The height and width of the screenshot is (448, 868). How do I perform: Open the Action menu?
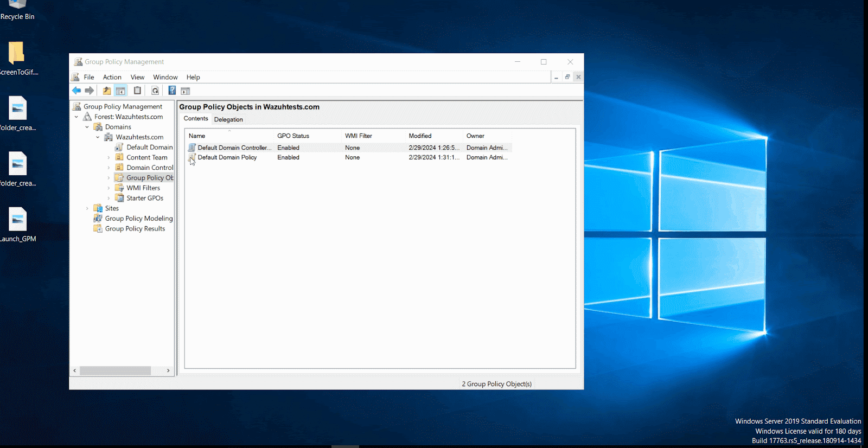(x=112, y=77)
